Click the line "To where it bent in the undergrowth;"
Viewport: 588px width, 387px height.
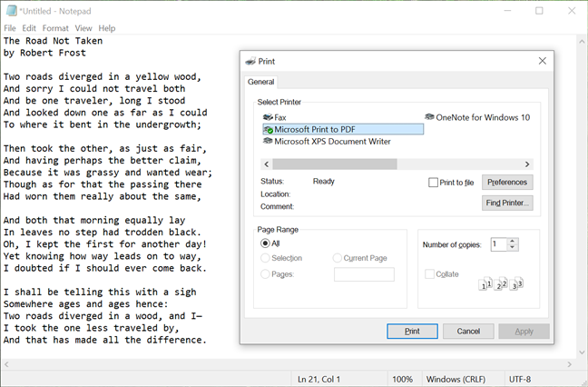(103, 124)
